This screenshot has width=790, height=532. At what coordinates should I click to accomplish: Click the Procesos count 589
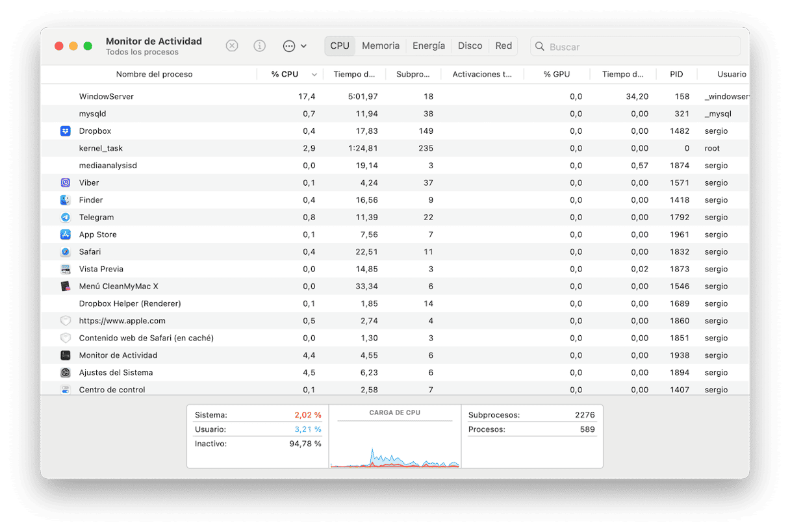point(587,429)
